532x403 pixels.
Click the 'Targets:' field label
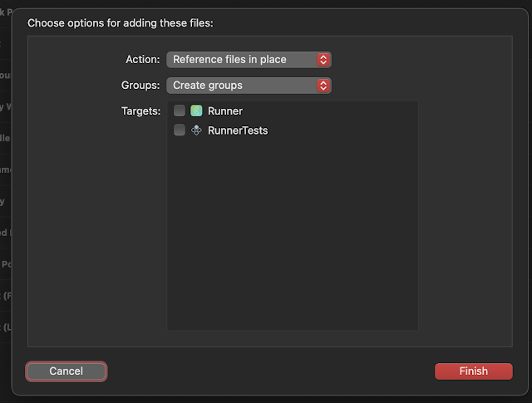pyautogui.click(x=140, y=111)
